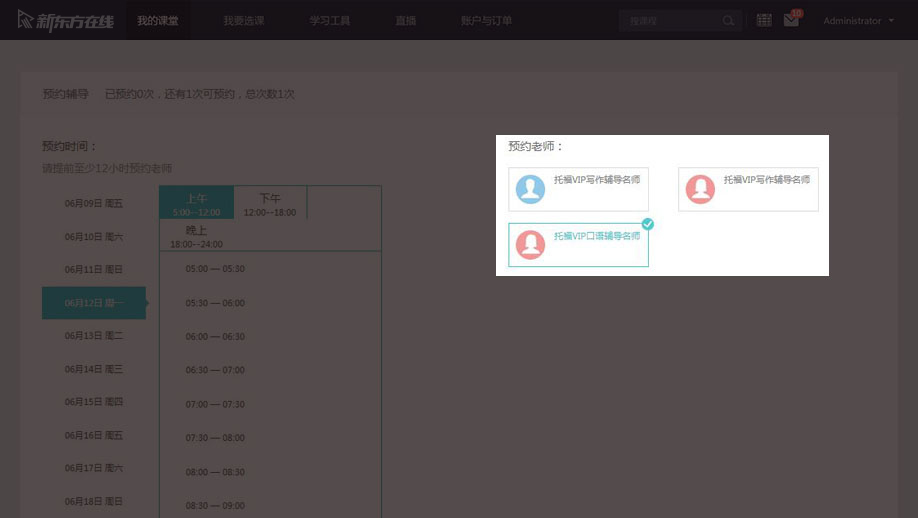Screen dimensions: 918x518
Task: Switch to the 晚上 time tab
Action: [196, 235]
